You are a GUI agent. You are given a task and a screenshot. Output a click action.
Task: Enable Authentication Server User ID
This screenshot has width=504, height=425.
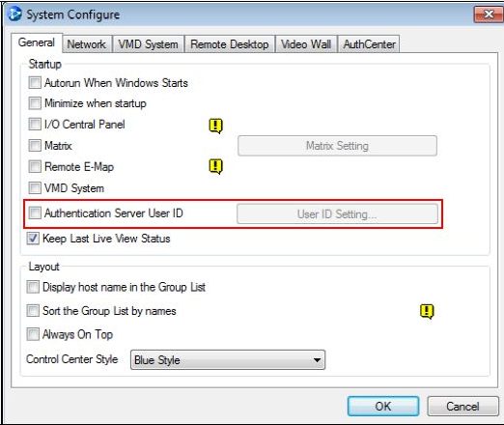pyautogui.click(x=35, y=212)
